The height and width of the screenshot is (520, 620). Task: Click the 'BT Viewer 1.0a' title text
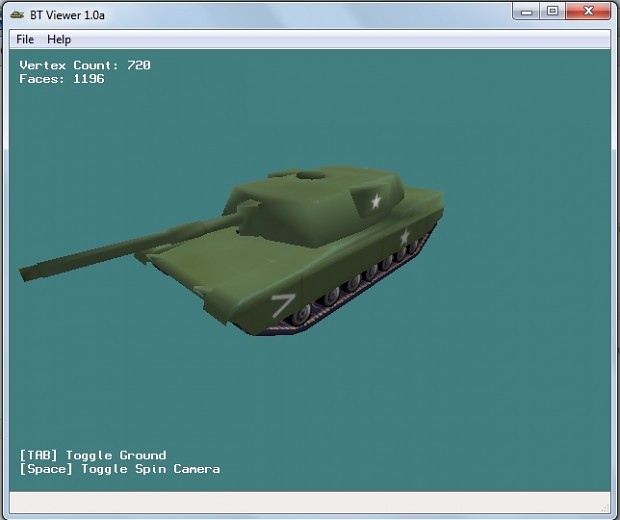point(67,15)
